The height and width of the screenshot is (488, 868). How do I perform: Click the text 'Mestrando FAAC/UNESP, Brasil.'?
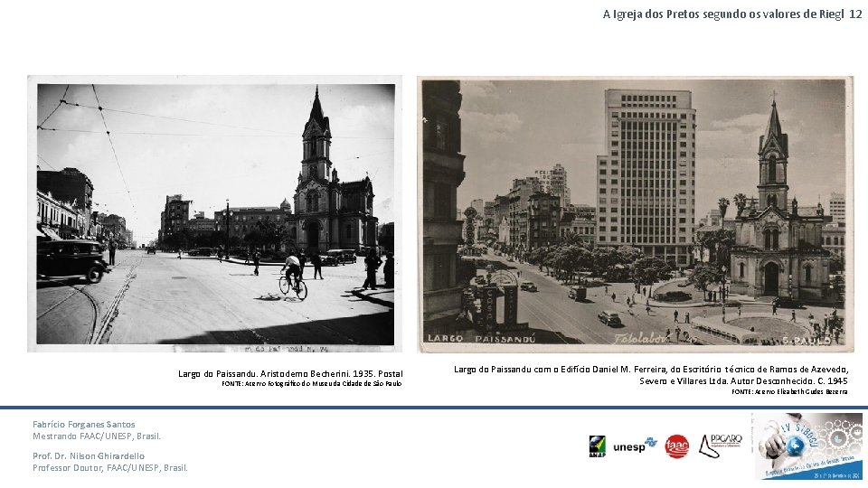click(x=97, y=436)
